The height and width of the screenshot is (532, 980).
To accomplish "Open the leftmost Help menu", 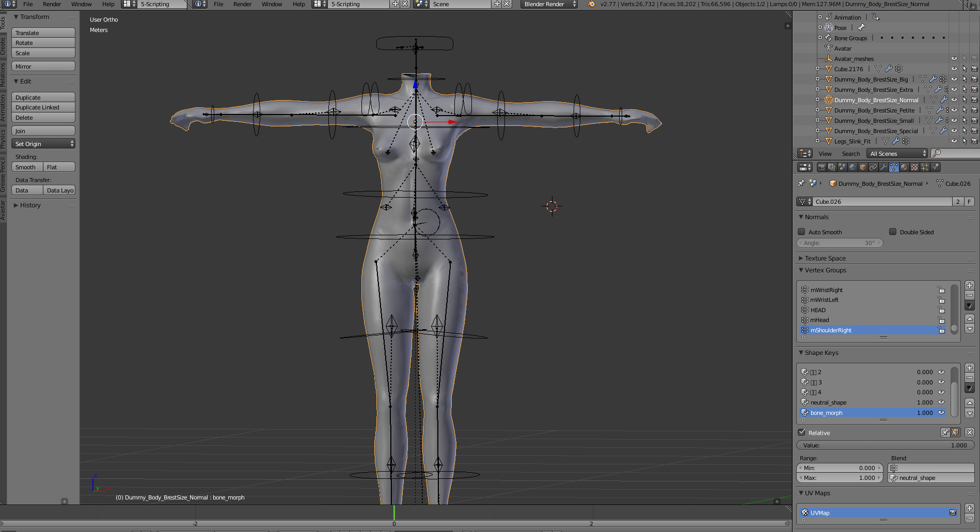I will [x=108, y=4].
